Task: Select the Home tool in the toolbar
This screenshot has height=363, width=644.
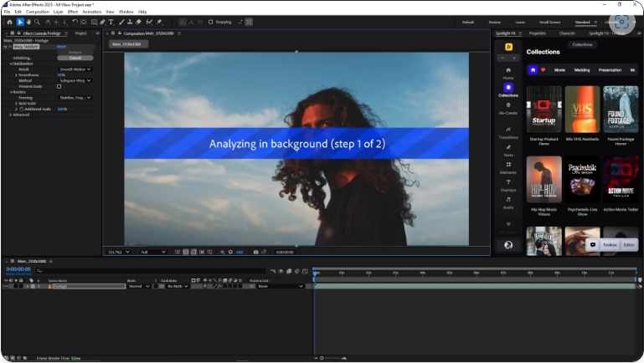Action: [9, 22]
